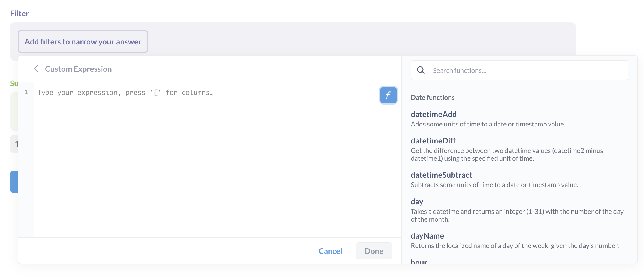Click Add filters to narrow your answer
The width and height of the screenshot is (644, 278).
click(x=83, y=41)
